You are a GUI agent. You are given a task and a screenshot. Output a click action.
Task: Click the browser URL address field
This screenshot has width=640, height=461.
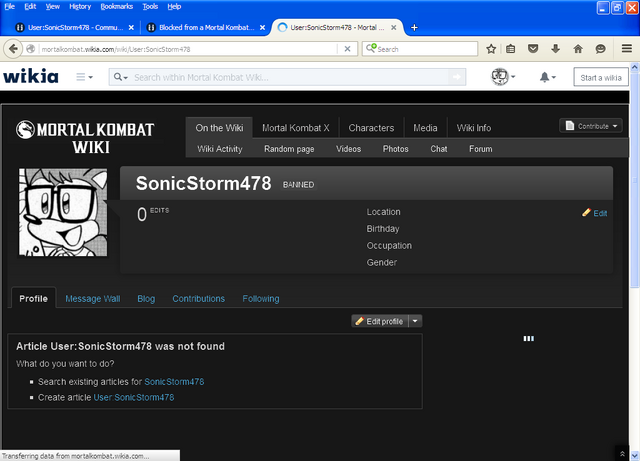(x=188, y=49)
